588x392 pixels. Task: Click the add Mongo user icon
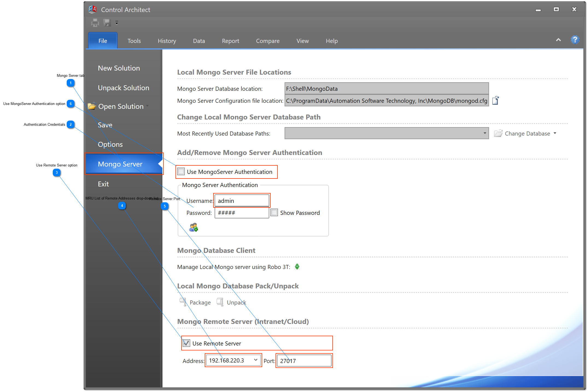(x=194, y=227)
